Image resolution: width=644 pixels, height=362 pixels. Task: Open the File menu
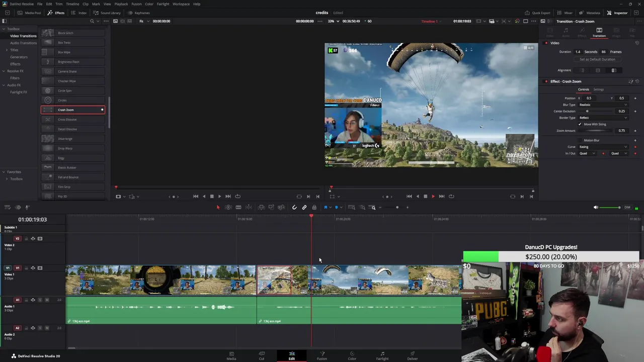pyautogui.click(x=39, y=4)
